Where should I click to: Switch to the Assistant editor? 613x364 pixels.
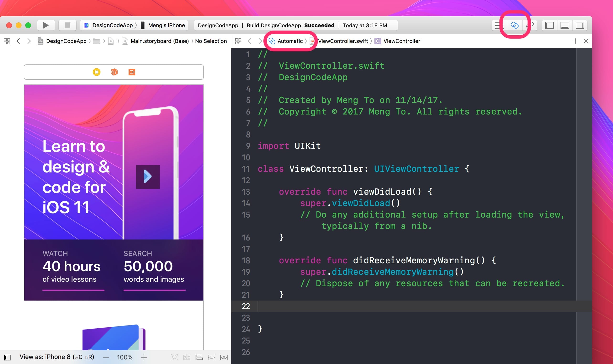514,25
